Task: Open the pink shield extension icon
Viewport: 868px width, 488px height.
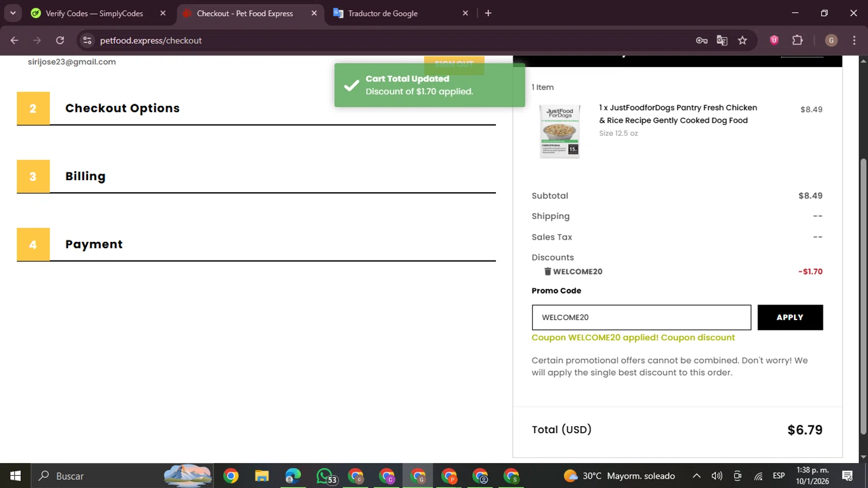Action: (774, 40)
